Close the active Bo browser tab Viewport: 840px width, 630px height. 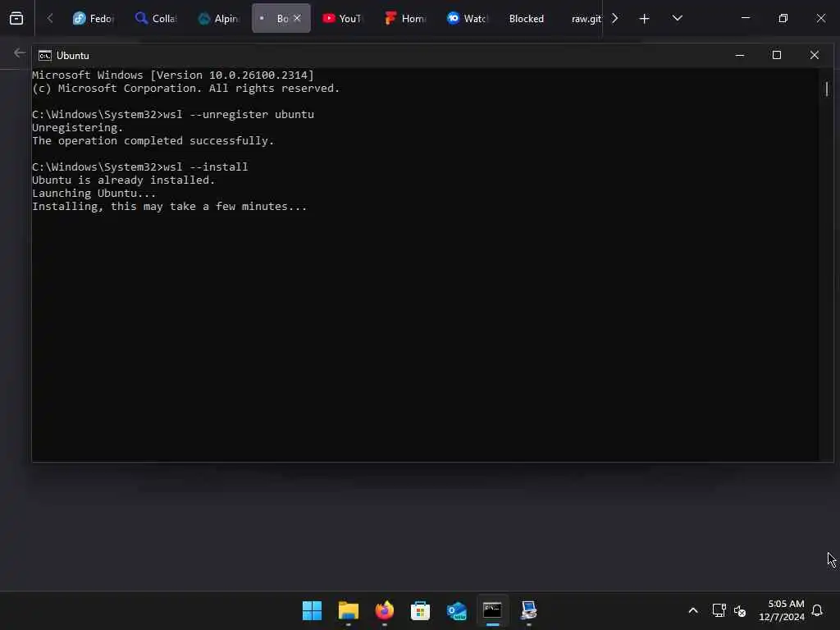pos(297,18)
